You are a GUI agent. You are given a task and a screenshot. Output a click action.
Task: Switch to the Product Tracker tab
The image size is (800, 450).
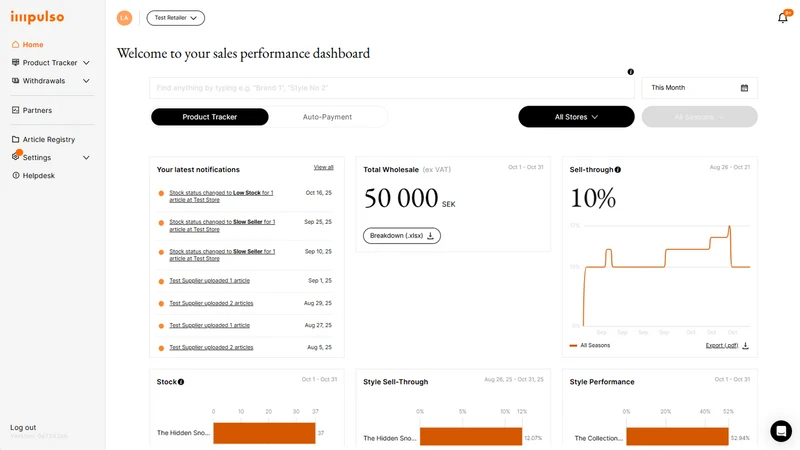(x=210, y=117)
